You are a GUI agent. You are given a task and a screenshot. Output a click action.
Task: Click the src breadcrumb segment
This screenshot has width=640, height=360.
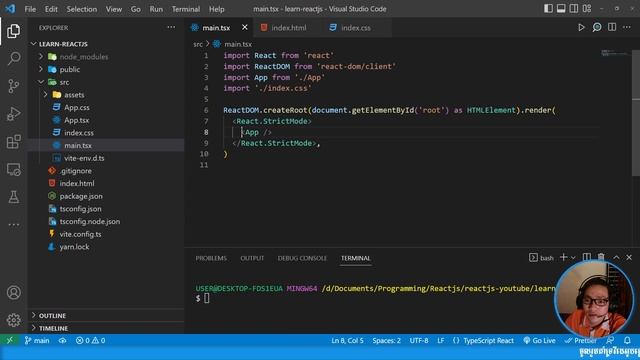tap(198, 44)
